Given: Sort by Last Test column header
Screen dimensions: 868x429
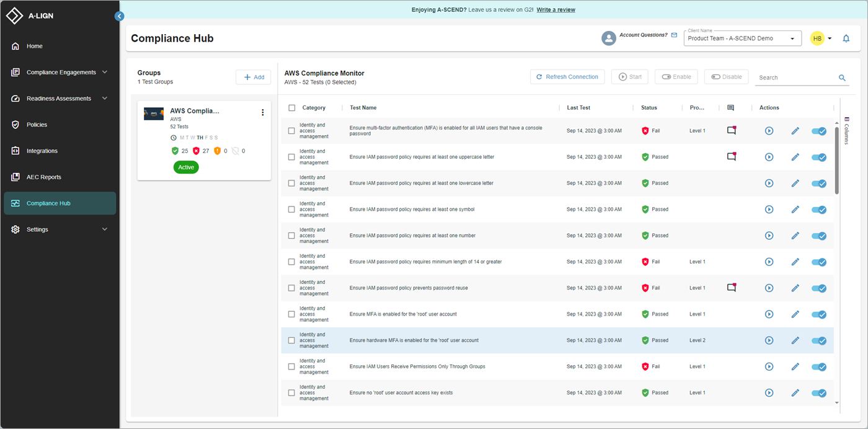Looking at the screenshot, I should click(578, 108).
